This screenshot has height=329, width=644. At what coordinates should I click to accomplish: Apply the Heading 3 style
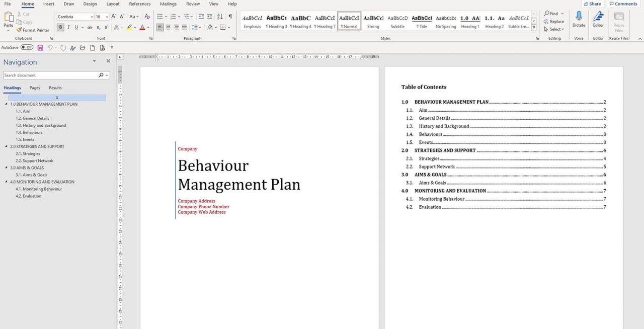coord(276,20)
